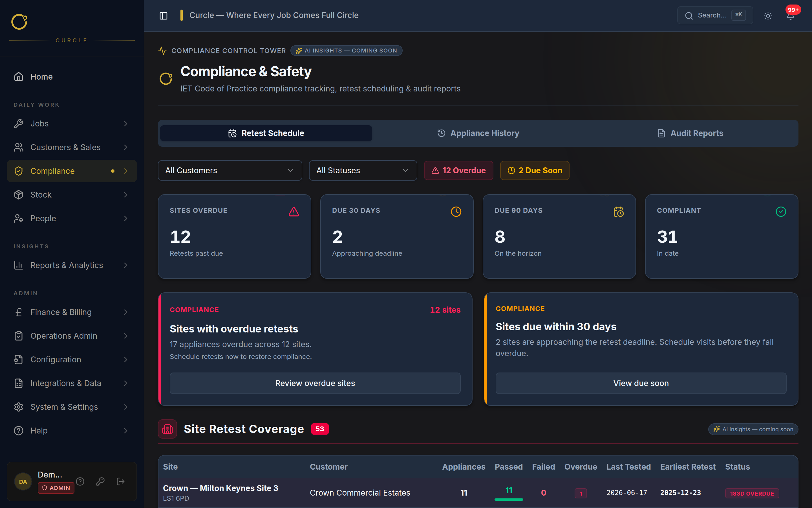This screenshot has height=508, width=812.
Task: Switch to Retest Schedule tab
Action: tap(266, 133)
